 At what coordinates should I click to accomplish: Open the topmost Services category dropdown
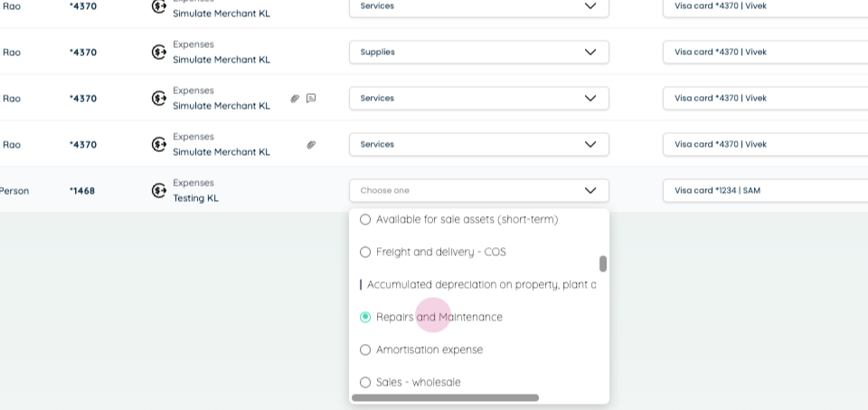(479, 6)
